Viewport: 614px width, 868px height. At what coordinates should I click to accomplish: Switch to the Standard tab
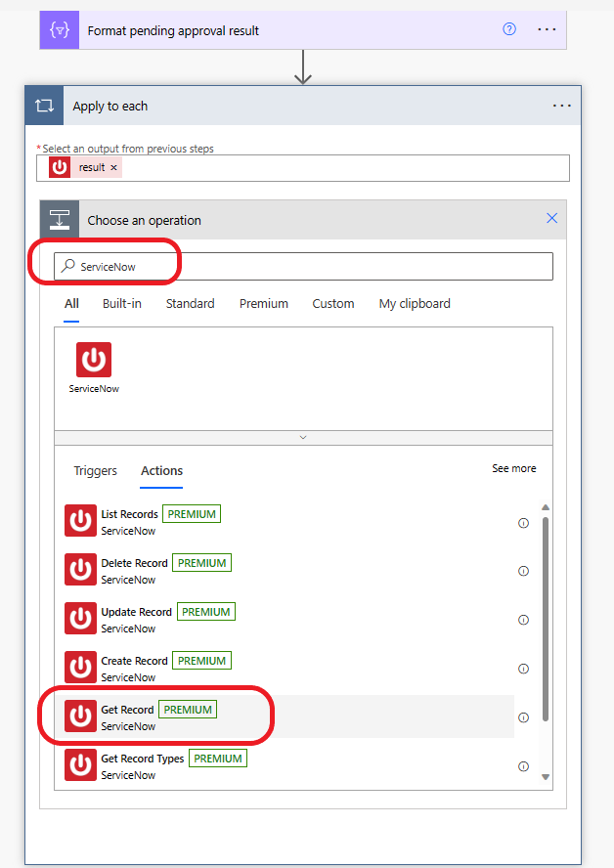(190, 303)
